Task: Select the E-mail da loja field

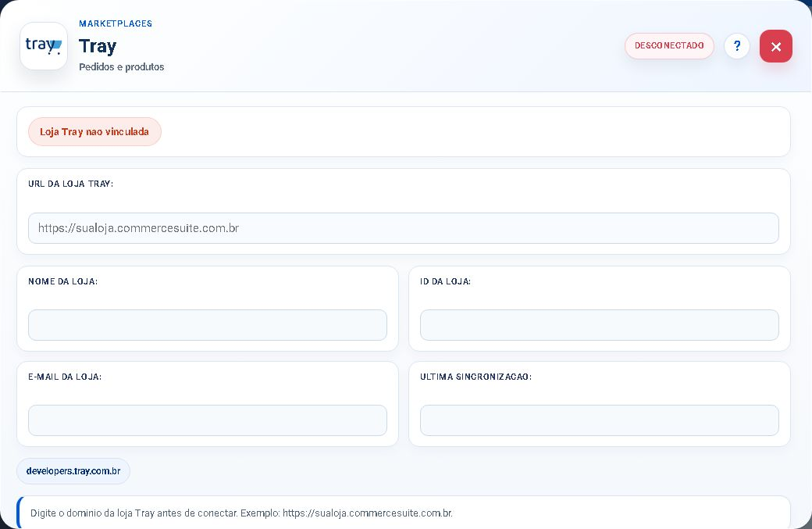Action: click(208, 420)
